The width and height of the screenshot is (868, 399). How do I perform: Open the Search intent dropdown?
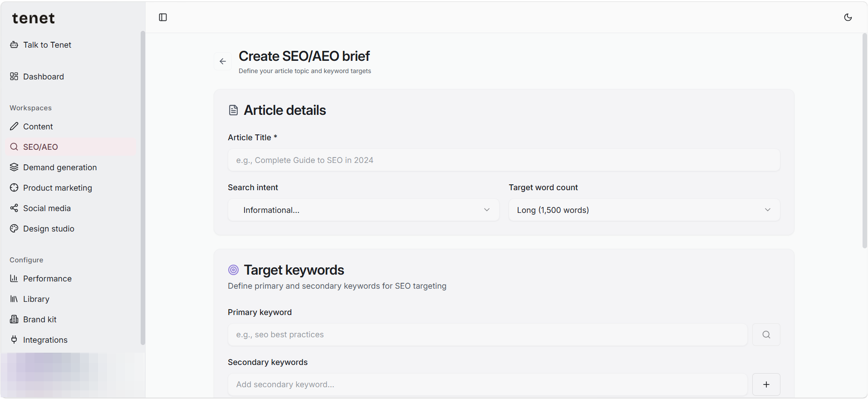point(363,210)
